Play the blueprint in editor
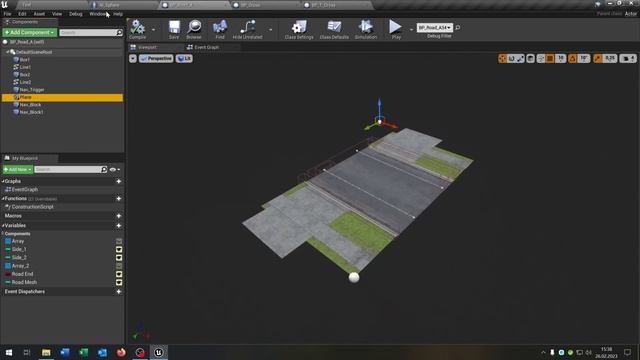Image resolution: width=640 pixels, height=360 pixels. (396, 29)
